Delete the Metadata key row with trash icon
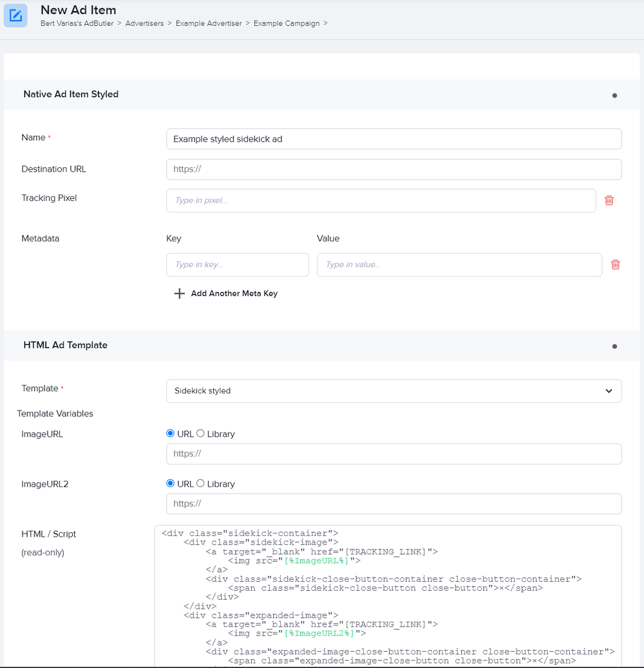This screenshot has height=668, width=644. point(616,264)
